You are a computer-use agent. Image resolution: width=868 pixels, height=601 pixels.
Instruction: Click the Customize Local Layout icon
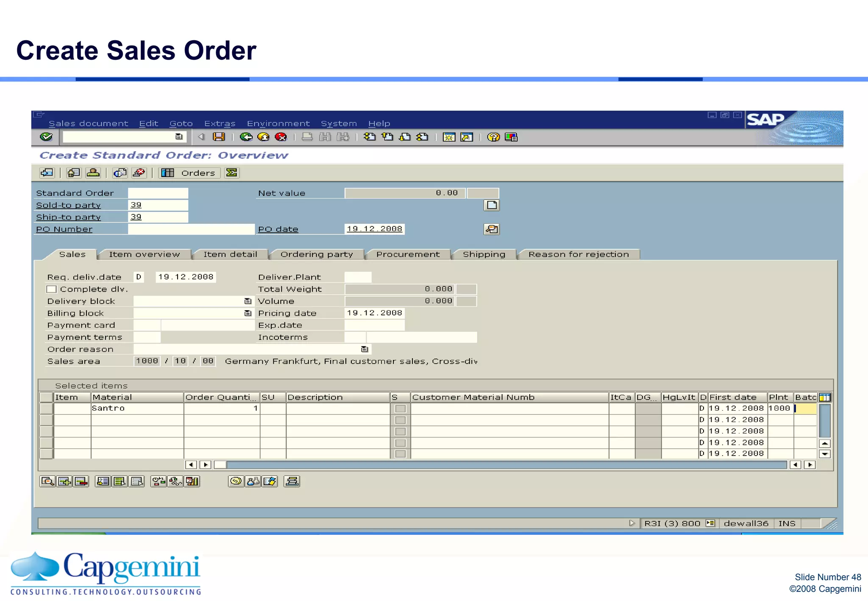click(511, 137)
